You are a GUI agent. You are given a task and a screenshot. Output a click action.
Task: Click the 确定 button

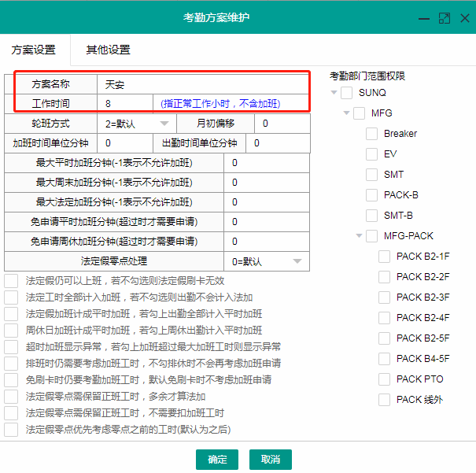click(x=217, y=460)
